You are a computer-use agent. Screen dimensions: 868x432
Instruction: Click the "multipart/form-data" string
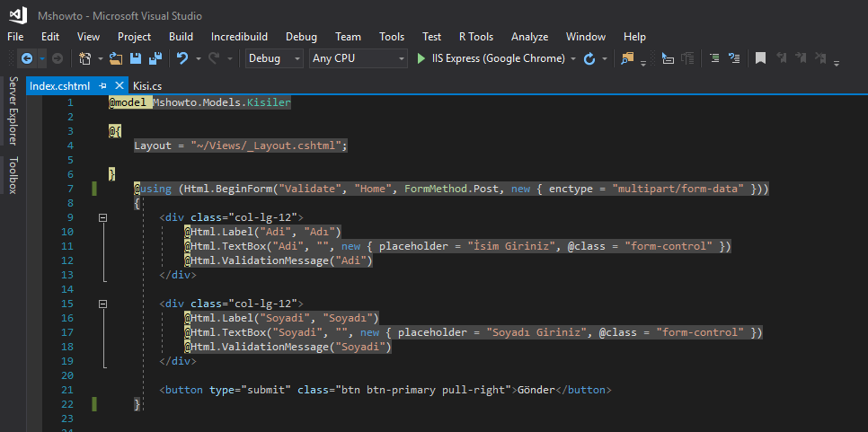(678, 189)
